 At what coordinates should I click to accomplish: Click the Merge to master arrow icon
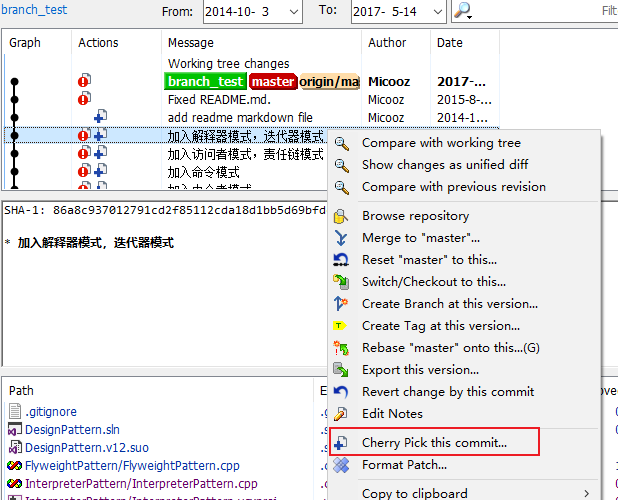click(x=341, y=238)
